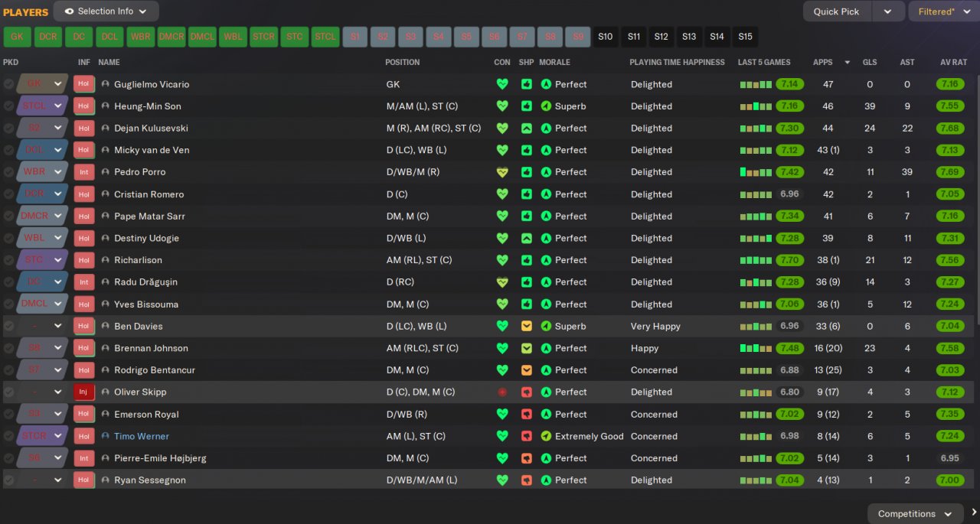
Task: Click the profile icon beside Timo Werner
Action: [106, 437]
